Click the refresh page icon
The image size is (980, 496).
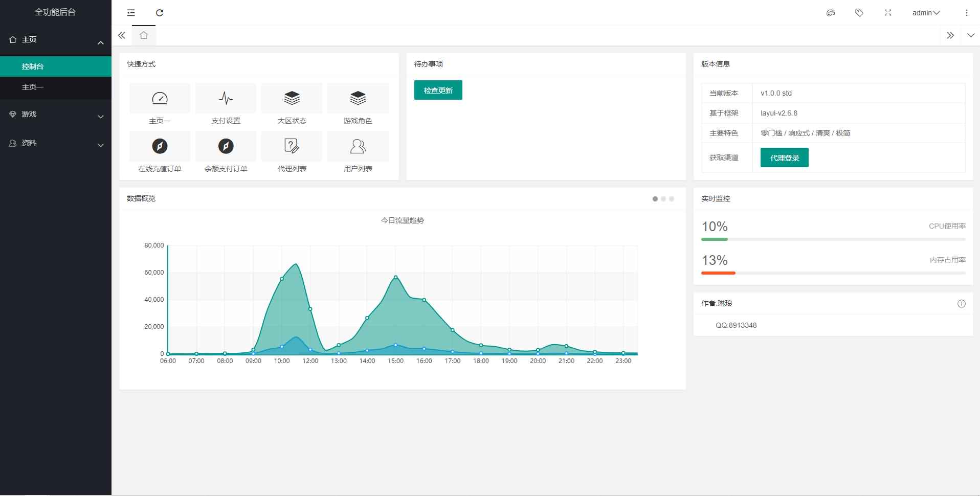coord(160,13)
